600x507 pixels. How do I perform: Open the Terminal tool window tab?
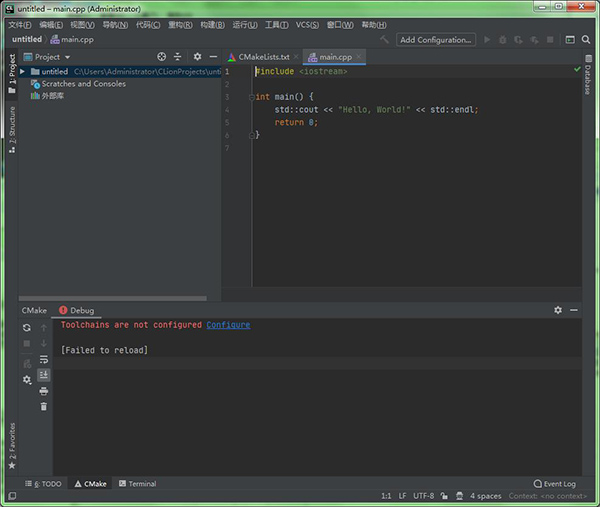pos(137,484)
